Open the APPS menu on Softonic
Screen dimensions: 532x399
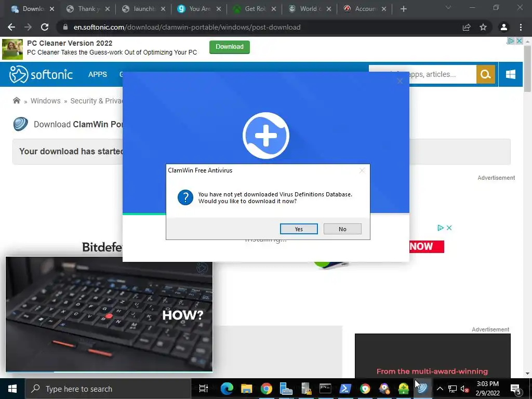click(x=97, y=74)
